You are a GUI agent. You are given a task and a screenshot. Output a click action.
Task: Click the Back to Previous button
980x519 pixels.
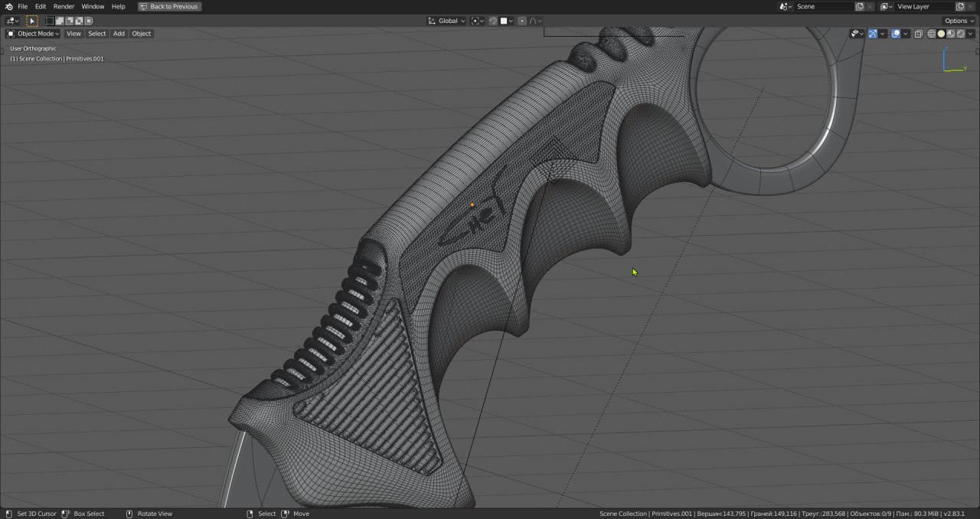(170, 6)
